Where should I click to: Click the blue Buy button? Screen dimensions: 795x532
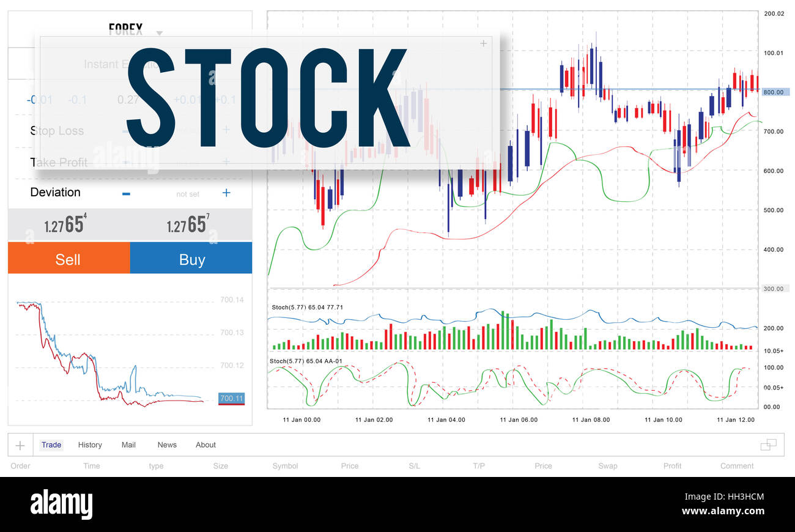(x=191, y=258)
